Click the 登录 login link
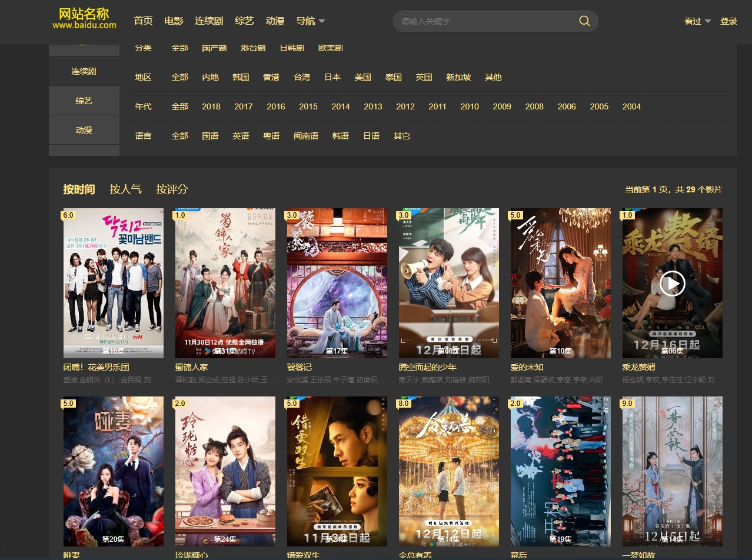 pos(728,21)
